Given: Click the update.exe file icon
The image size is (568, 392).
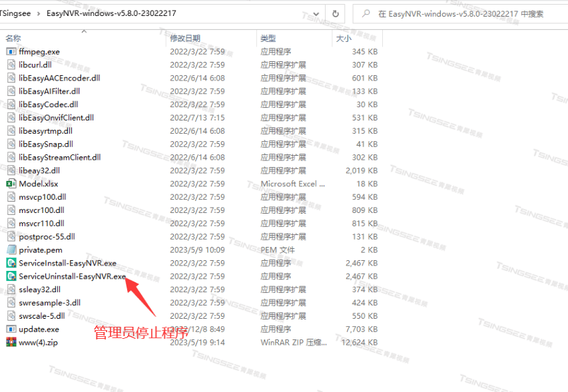Looking at the screenshot, I should (11, 329).
